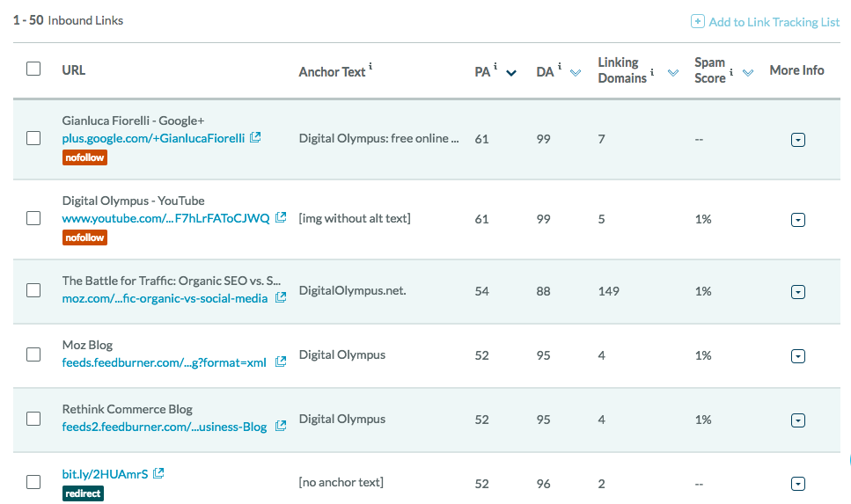The height and width of the screenshot is (504, 851).
Task: Open external link icon beside youtube.com URL
Action: tap(281, 217)
